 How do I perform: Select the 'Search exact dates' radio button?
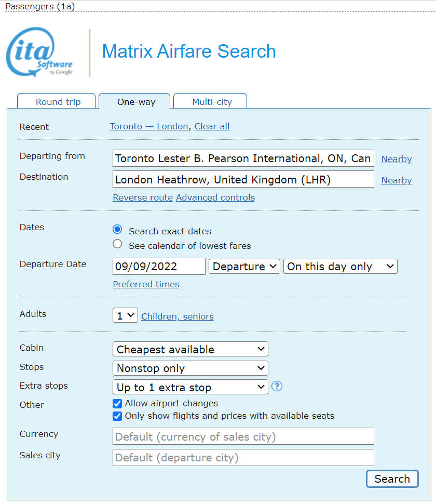(x=118, y=230)
